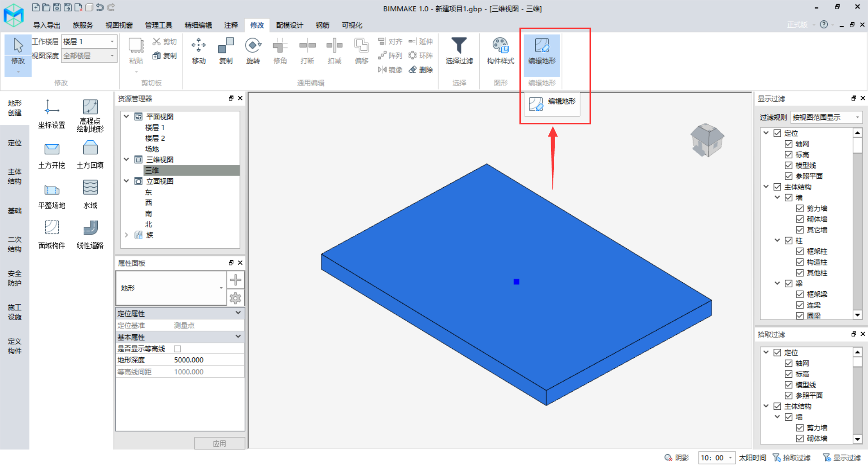Select the 坐标设置 coordinate tool

point(52,114)
